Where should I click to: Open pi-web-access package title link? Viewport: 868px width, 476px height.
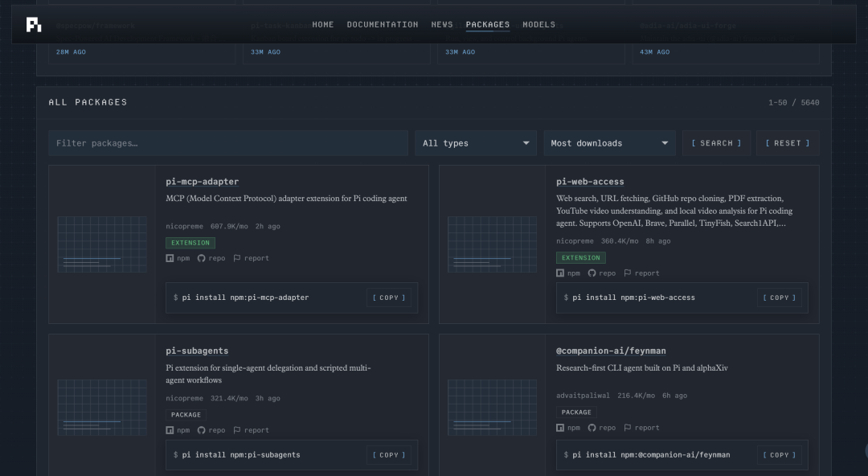point(590,182)
